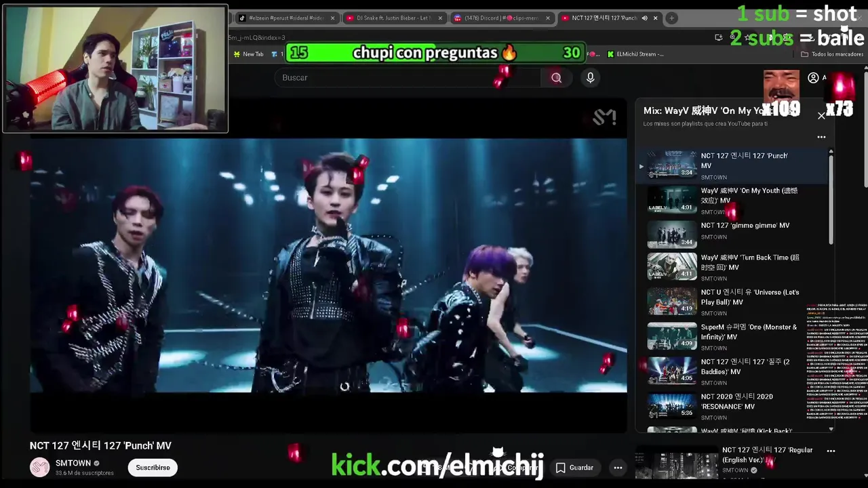Play NCT 127 'gimme gimme' MV from playlist
The height and width of the screenshot is (488, 868).
(736, 233)
